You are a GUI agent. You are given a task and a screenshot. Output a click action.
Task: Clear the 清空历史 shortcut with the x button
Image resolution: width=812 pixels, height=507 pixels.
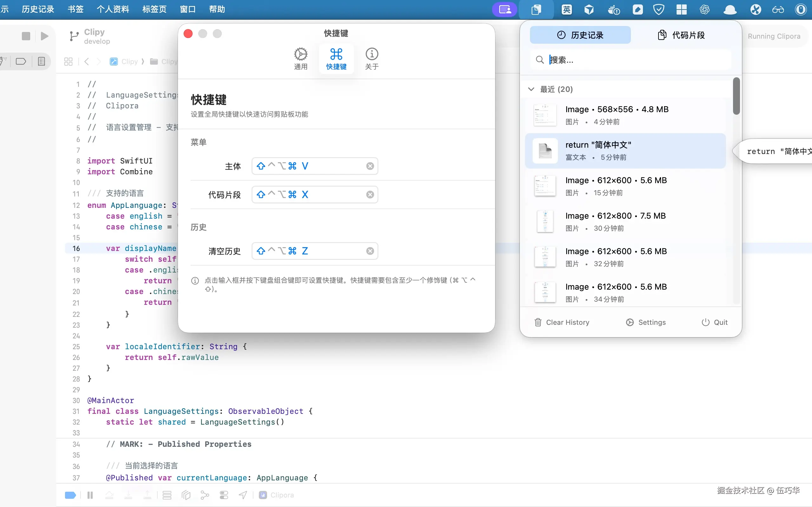[370, 251]
